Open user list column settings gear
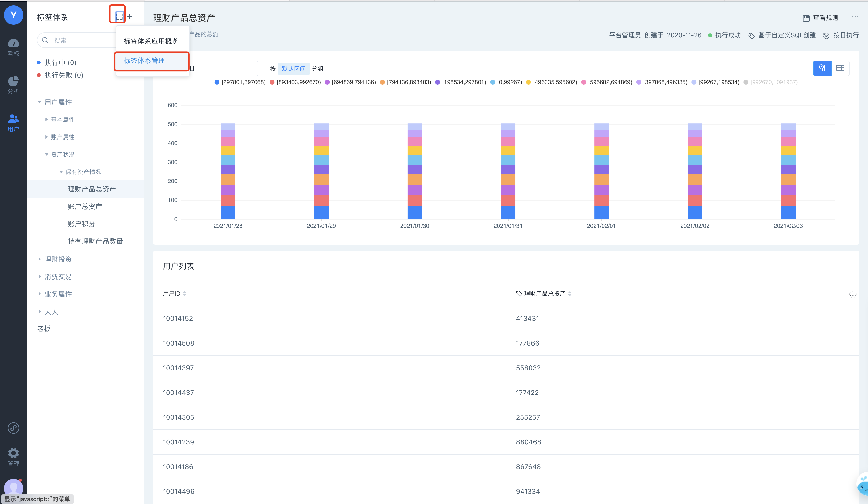This screenshot has height=504, width=868. (x=852, y=294)
